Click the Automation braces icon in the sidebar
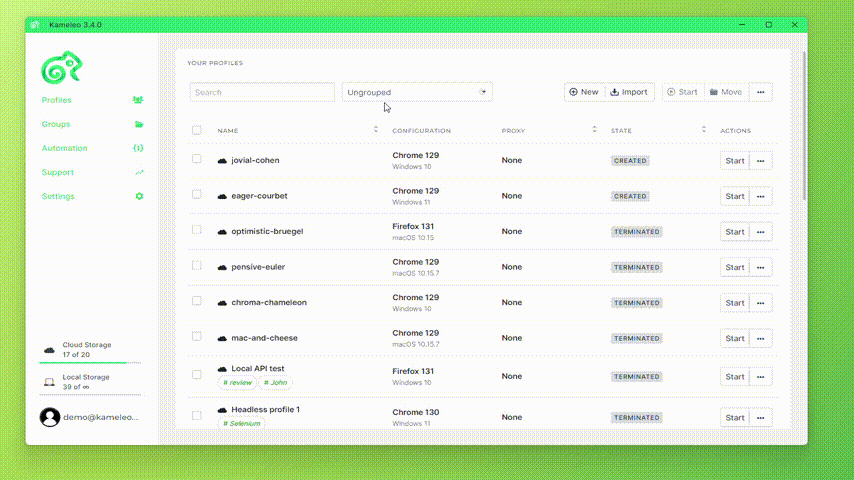Image resolution: width=854 pixels, height=480 pixels. click(x=138, y=148)
